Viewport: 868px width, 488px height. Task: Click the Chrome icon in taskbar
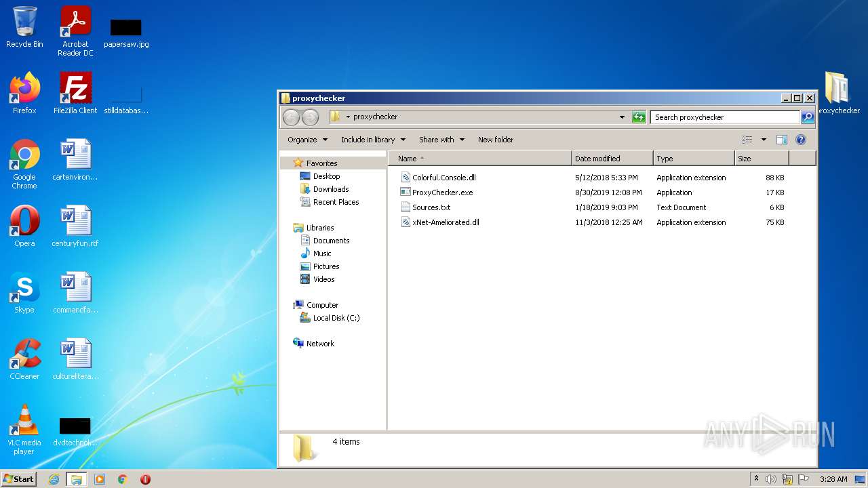coord(123,479)
